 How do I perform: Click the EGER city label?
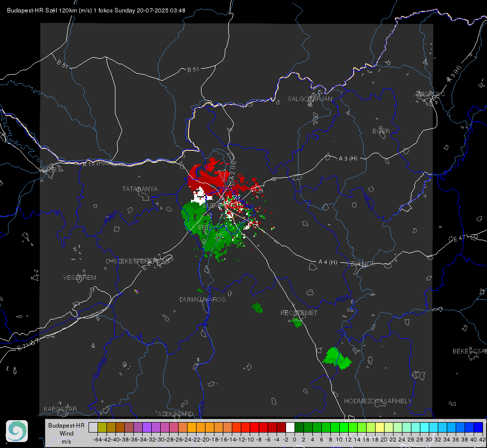(381, 131)
